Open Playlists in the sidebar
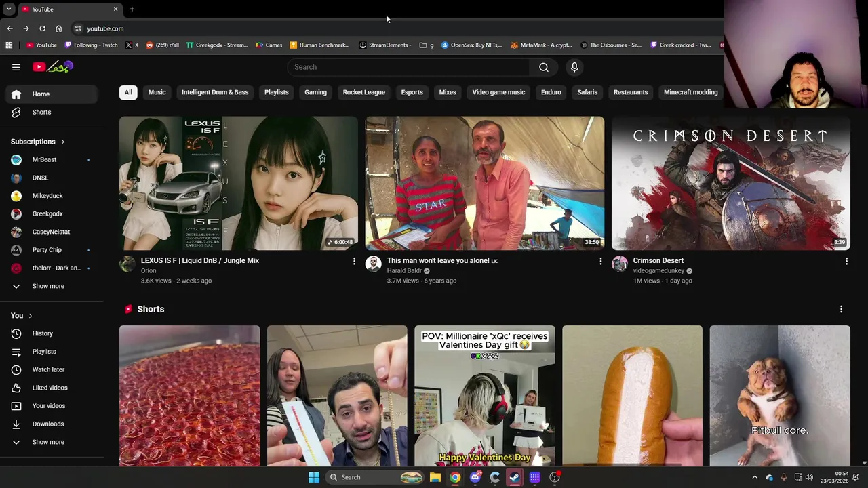868x488 pixels. click(52, 352)
